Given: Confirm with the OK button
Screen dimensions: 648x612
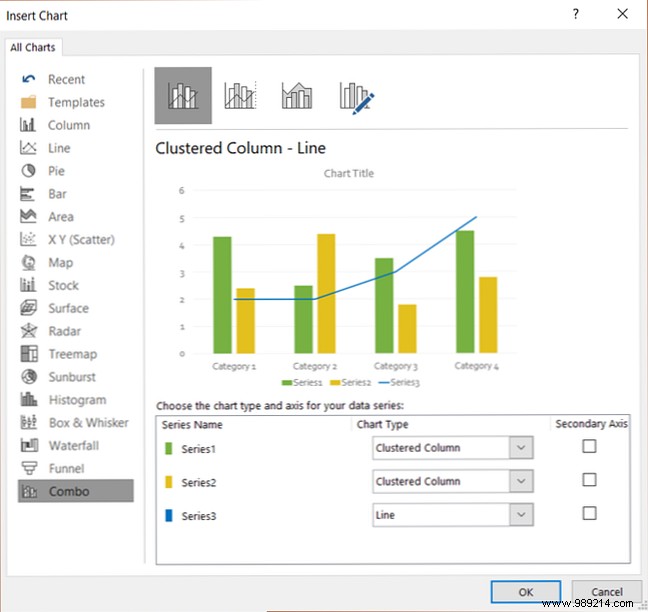Looking at the screenshot, I should point(526,592).
